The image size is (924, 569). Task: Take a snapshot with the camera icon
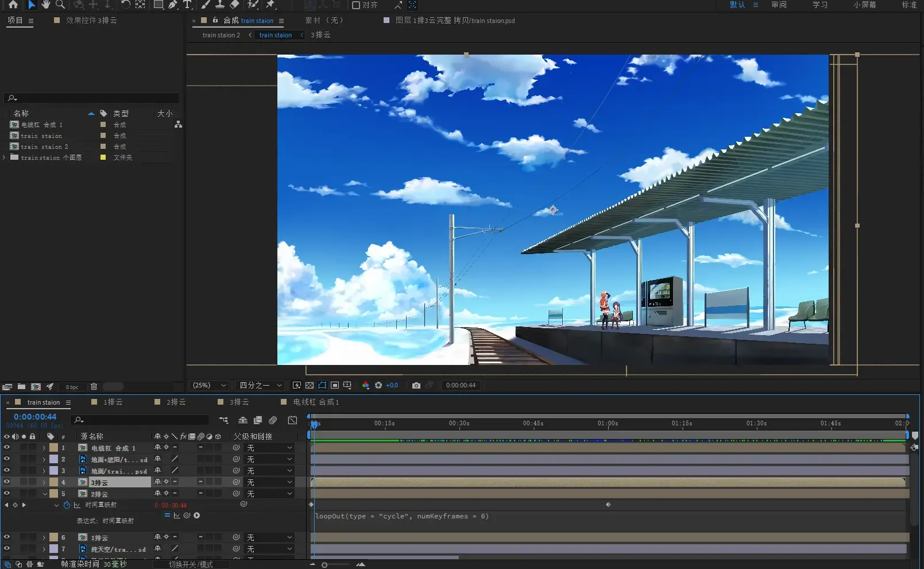[x=416, y=386]
